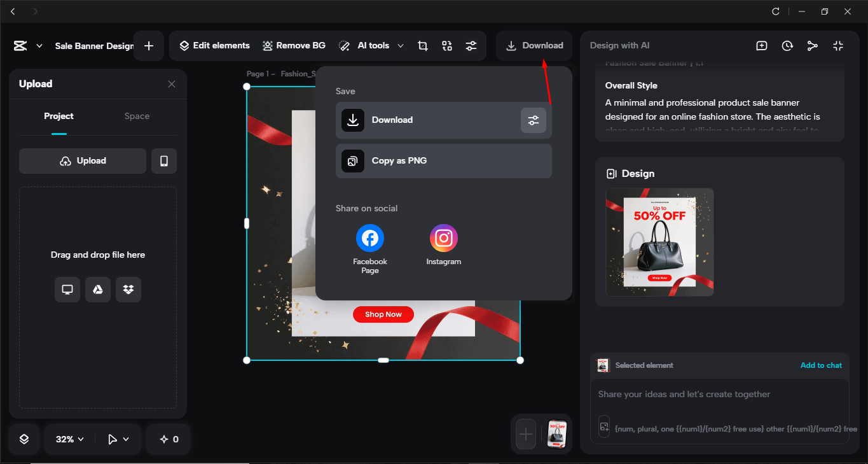This screenshot has width=868, height=464.
Task: Open the selection tool dropdown arrow
Action: (127, 439)
